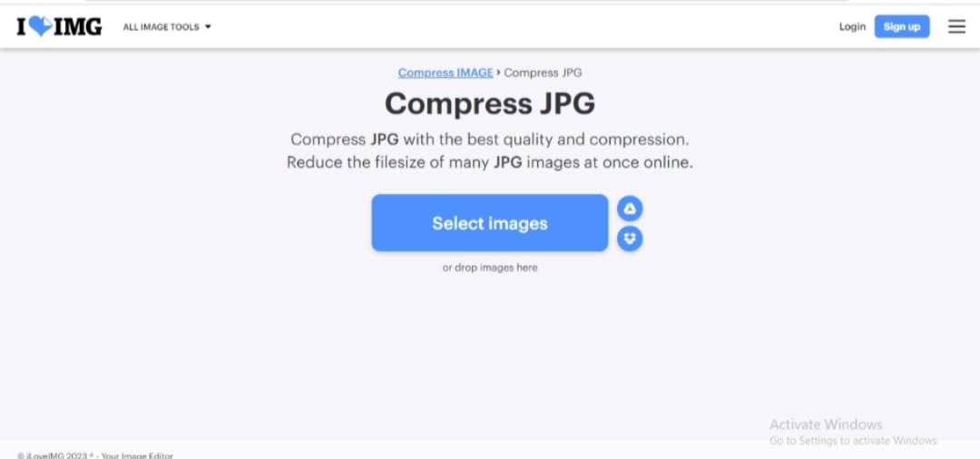Click the 'or drop images here' text

[489, 268]
